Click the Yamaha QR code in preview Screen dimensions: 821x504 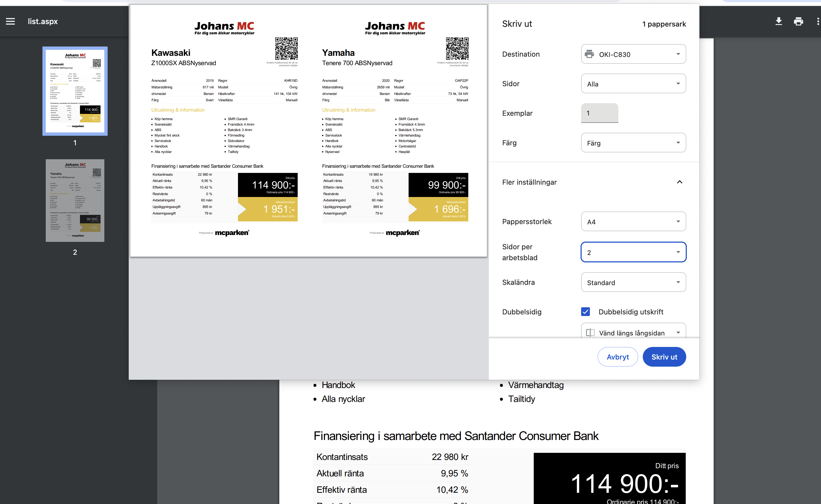(x=457, y=49)
